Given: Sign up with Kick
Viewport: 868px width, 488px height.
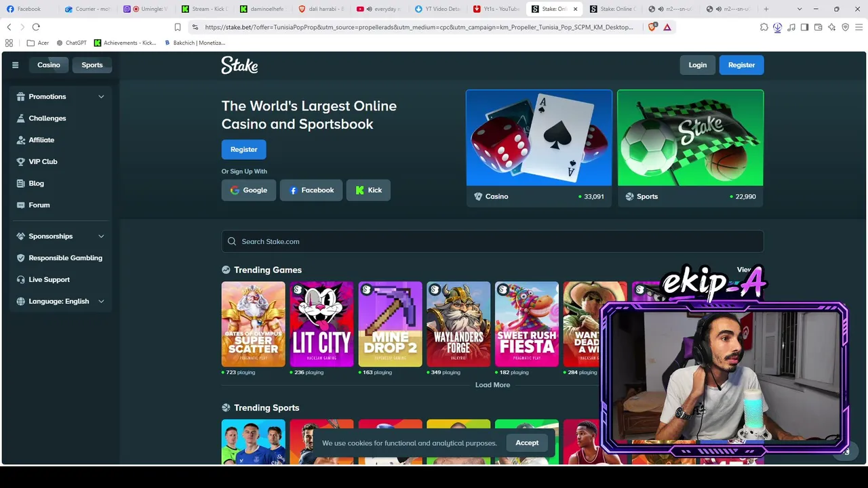Looking at the screenshot, I should click(368, 190).
